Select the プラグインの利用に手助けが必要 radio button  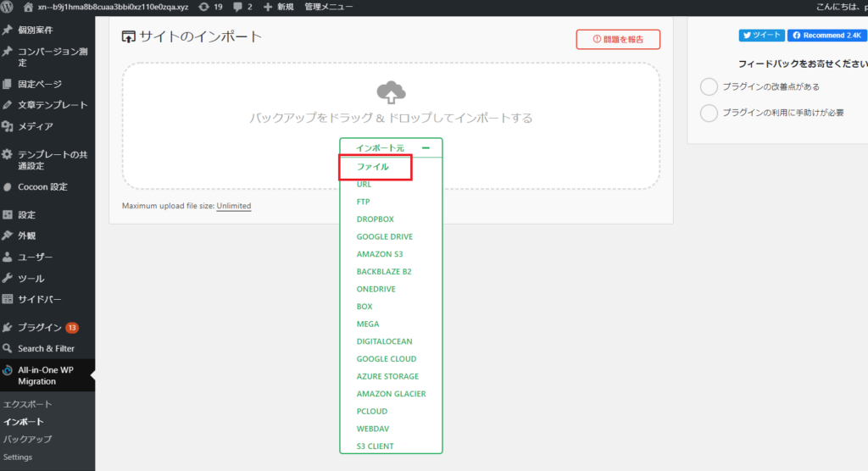click(709, 113)
